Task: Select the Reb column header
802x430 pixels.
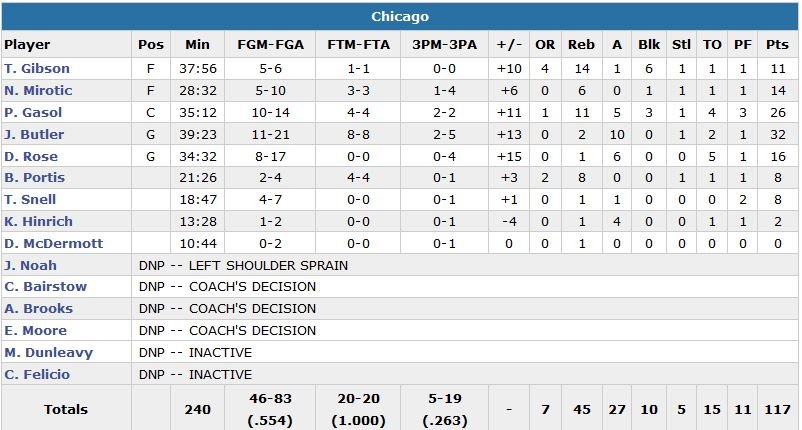Action: click(581, 45)
